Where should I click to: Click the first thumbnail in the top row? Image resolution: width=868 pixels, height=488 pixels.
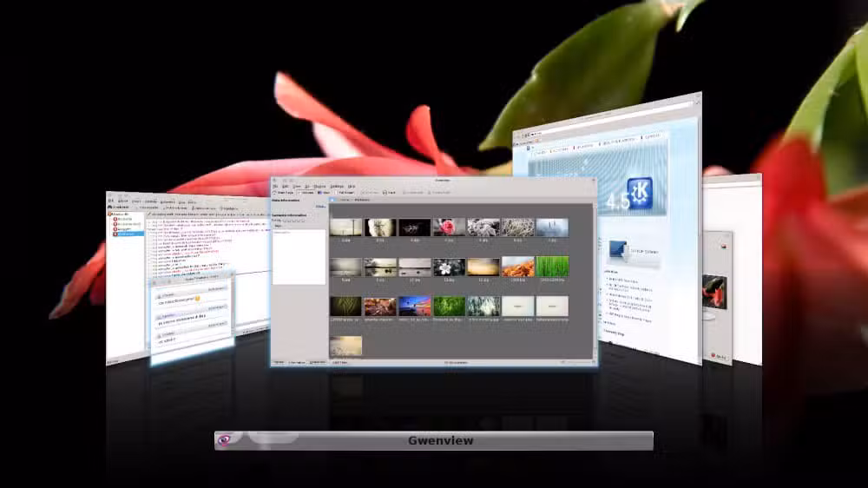click(x=345, y=227)
